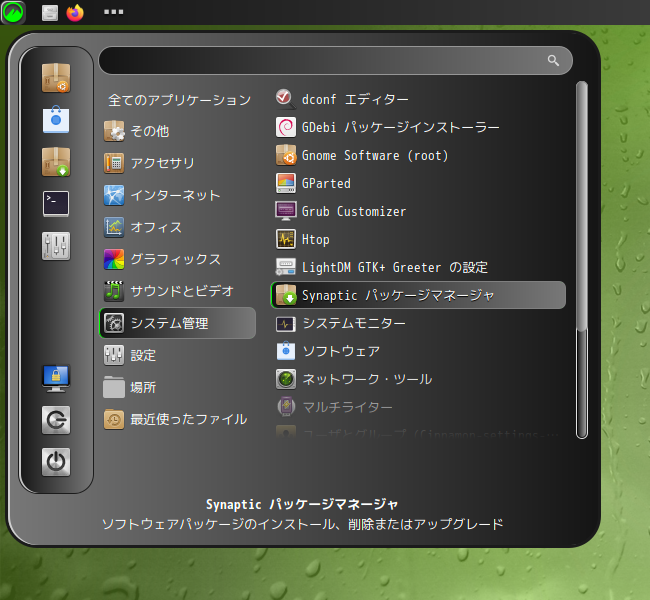
Task: Select the その他 category
Action: 177,131
